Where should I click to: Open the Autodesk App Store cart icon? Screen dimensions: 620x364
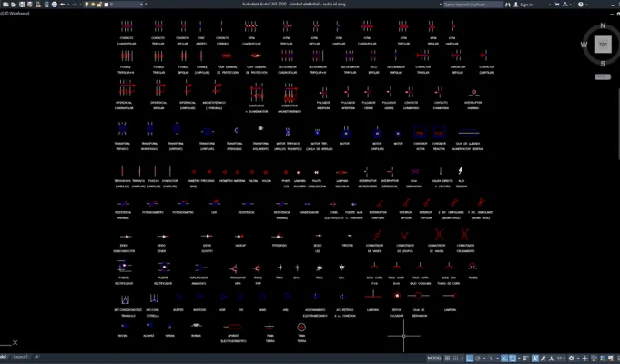(x=557, y=5)
